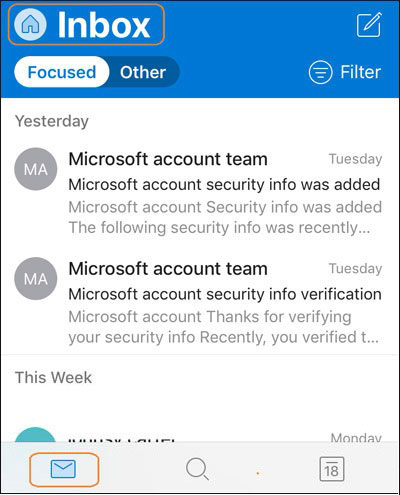Open the Filter options
Screen dimensions: 400x495
click(x=345, y=72)
